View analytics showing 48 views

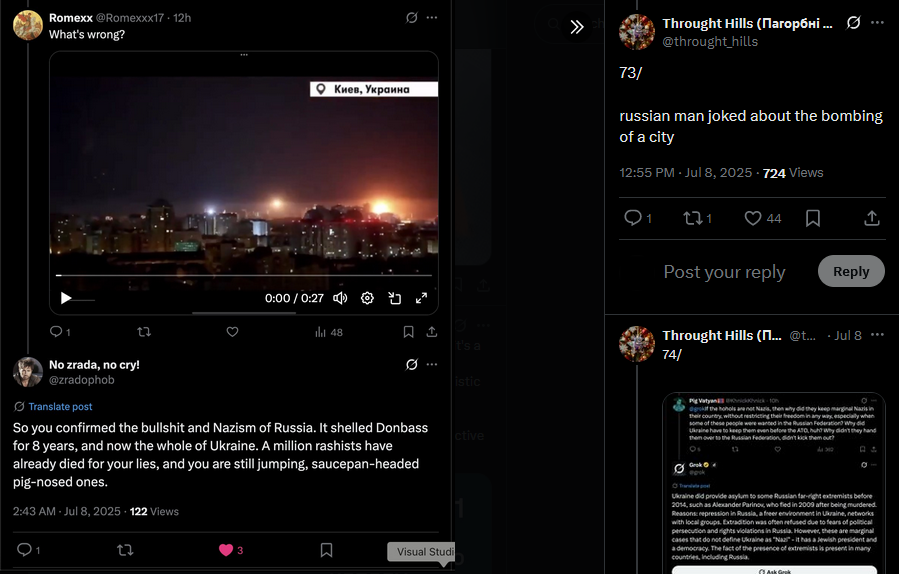tap(329, 332)
